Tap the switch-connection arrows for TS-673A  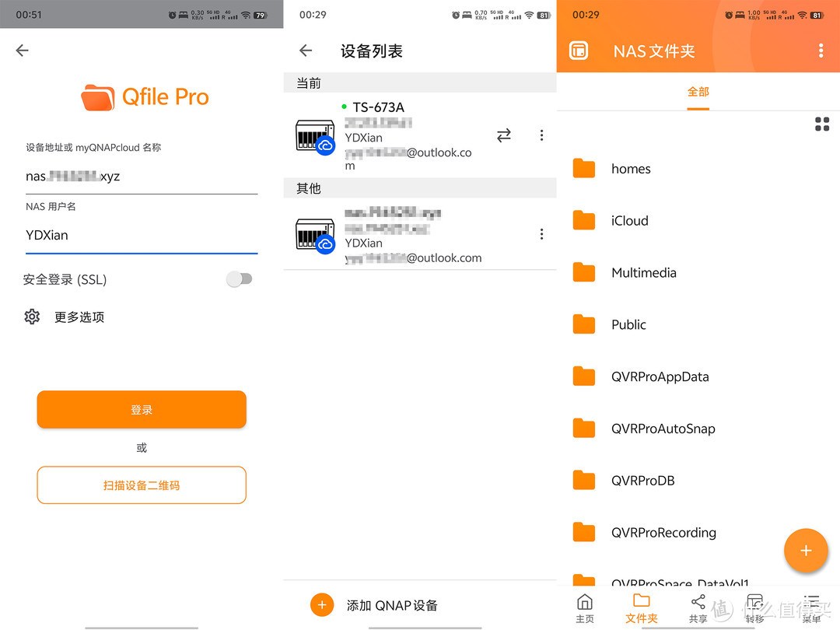(x=504, y=135)
